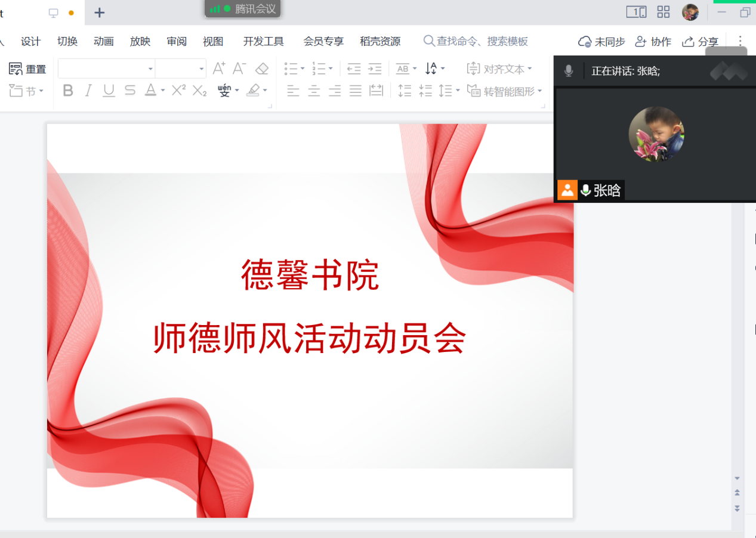Open the font name dropdown

point(150,69)
